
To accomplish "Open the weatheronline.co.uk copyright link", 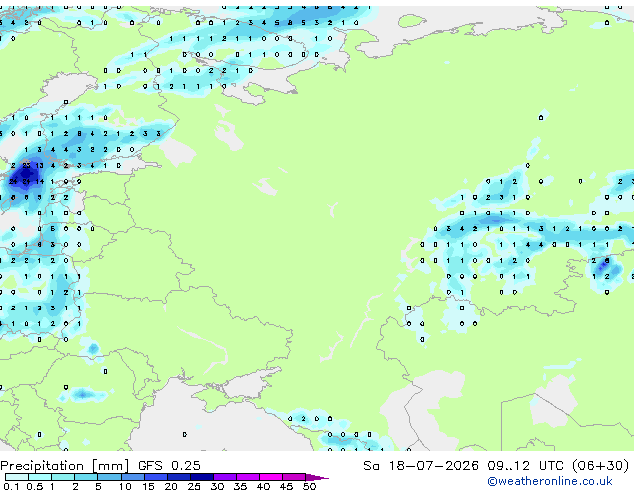I will 549,481.
